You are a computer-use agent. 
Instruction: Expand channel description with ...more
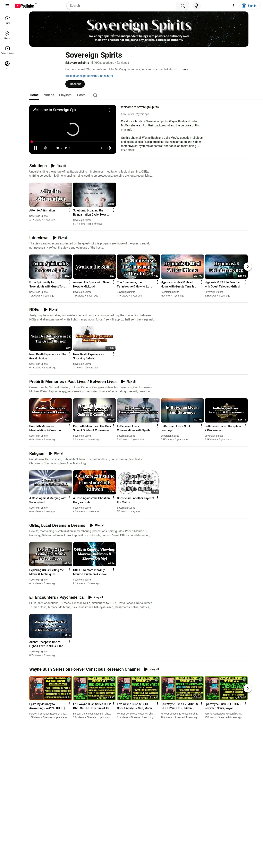point(184,69)
